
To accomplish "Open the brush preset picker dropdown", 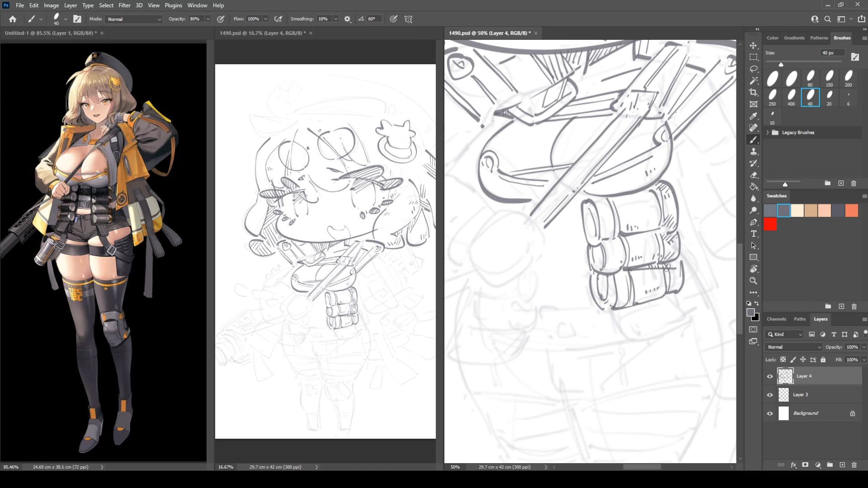I will pos(66,19).
